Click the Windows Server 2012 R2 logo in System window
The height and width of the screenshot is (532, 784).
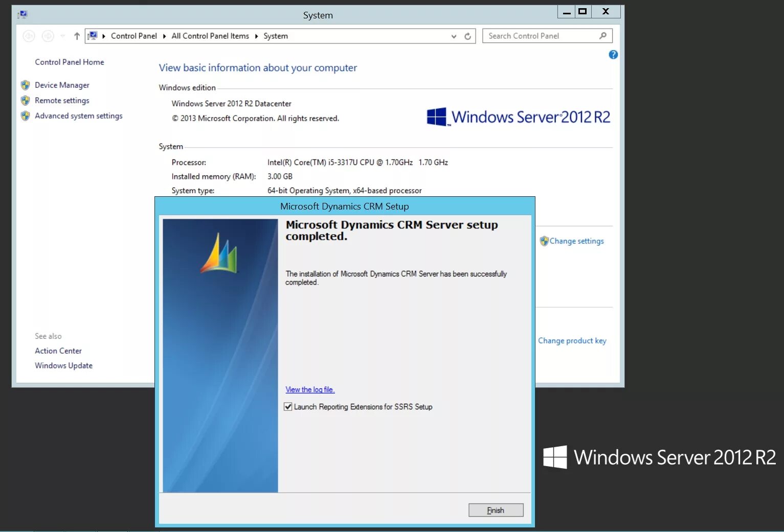pyautogui.click(x=519, y=117)
